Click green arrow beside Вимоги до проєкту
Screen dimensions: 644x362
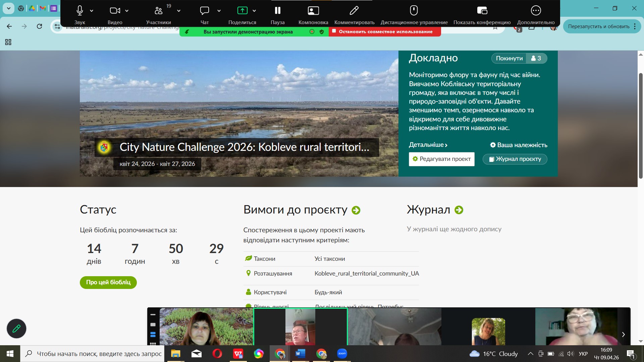pyautogui.click(x=356, y=210)
